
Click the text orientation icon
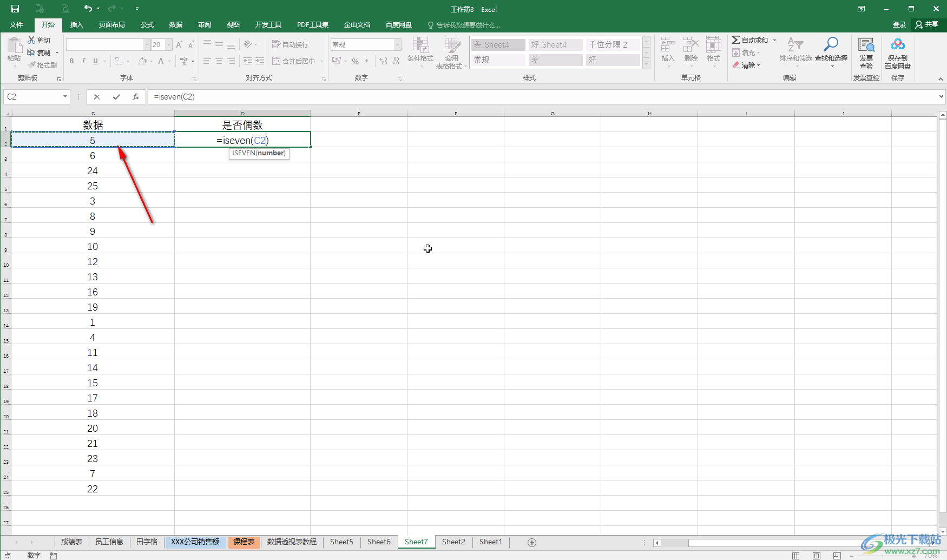pyautogui.click(x=248, y=44)
